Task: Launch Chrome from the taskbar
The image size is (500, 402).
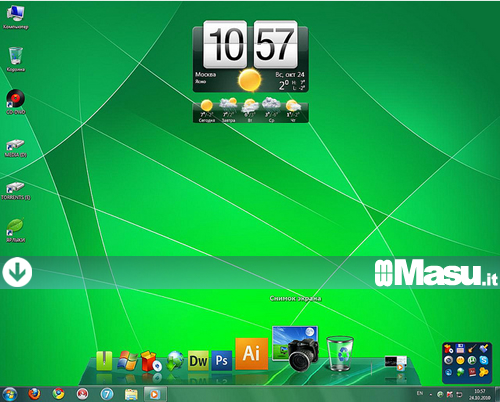Action: point(58,394)
